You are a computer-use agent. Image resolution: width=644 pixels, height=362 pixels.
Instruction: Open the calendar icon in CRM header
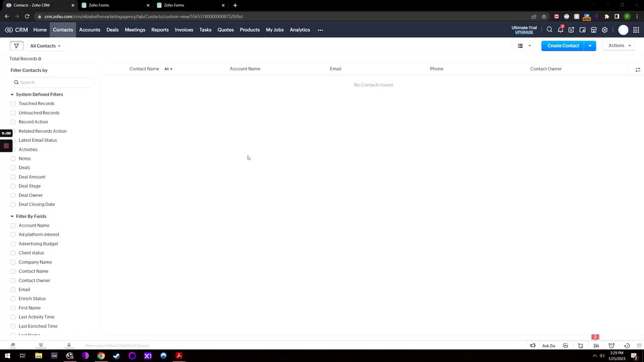(583, 30)
